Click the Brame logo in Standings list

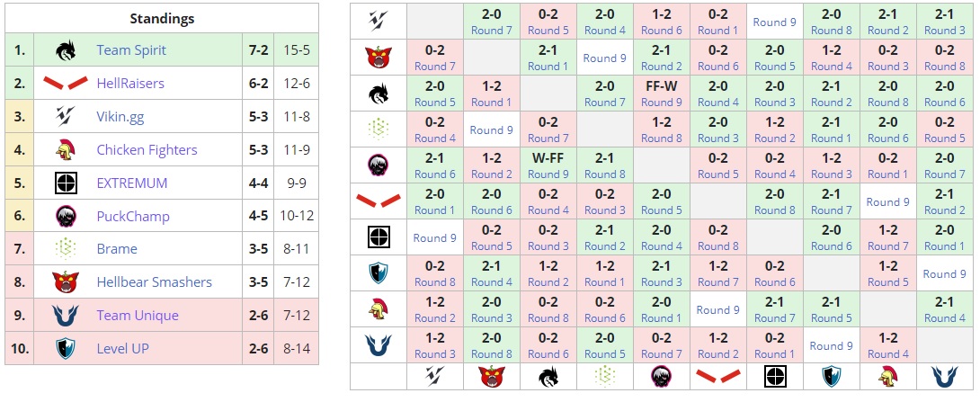[65, 249]
